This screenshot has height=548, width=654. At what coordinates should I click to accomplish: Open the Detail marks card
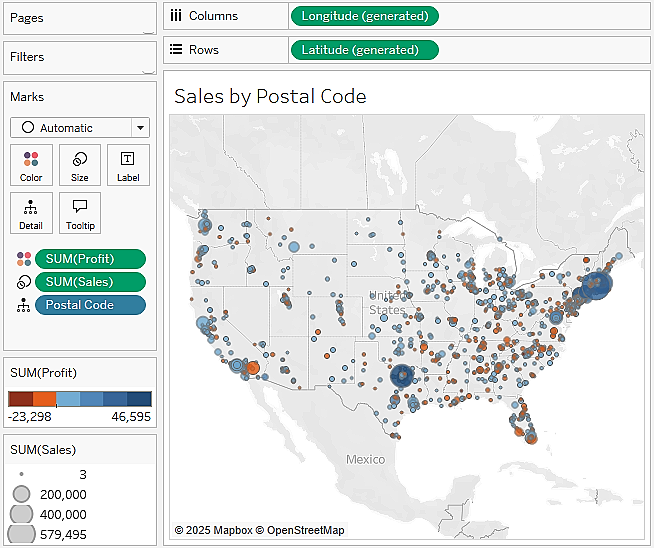point(31,213)
